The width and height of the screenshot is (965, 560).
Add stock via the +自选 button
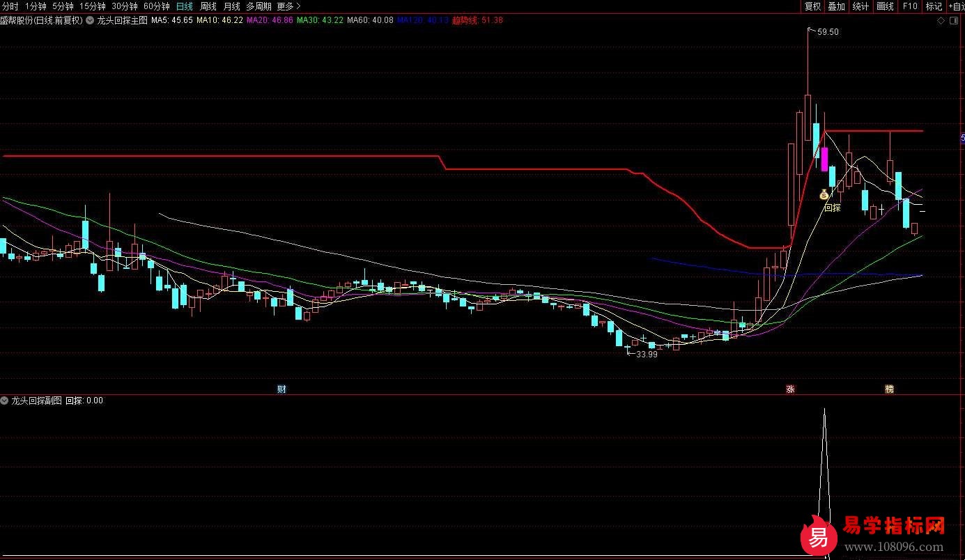coord(956,6)
